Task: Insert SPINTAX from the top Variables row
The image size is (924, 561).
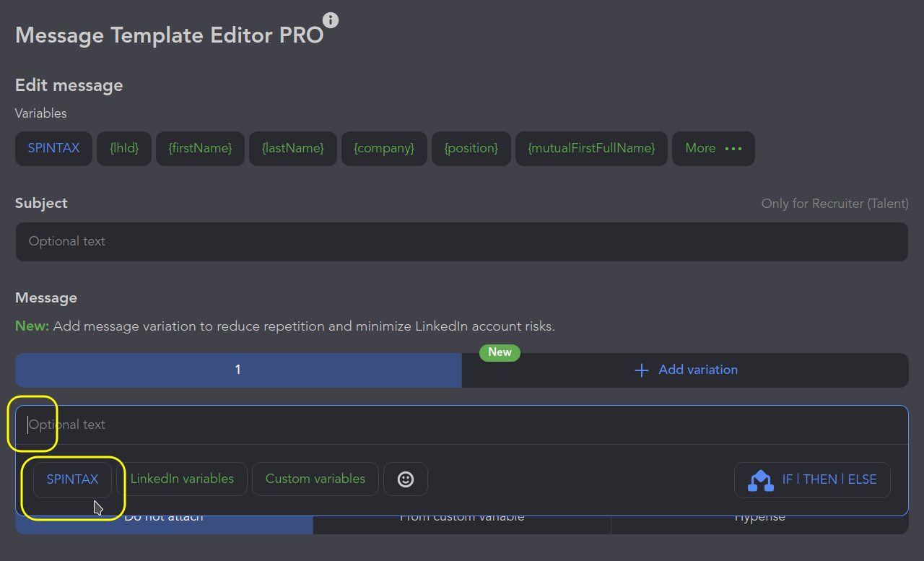Action: (53, 149)
